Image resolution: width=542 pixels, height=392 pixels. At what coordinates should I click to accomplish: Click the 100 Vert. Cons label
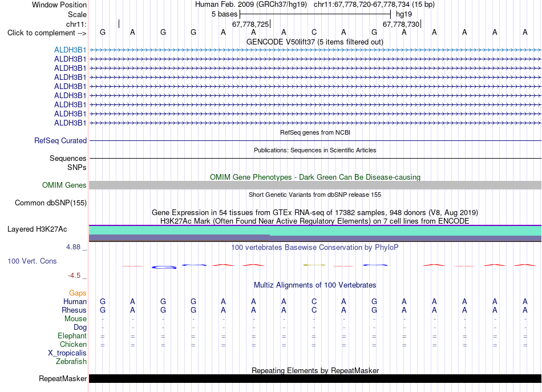[32, 261]
